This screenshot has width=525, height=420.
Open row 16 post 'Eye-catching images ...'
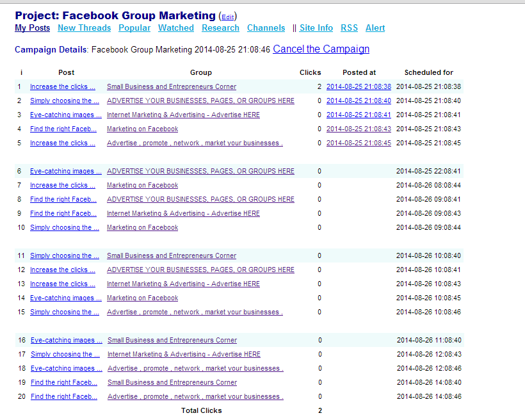67,339
